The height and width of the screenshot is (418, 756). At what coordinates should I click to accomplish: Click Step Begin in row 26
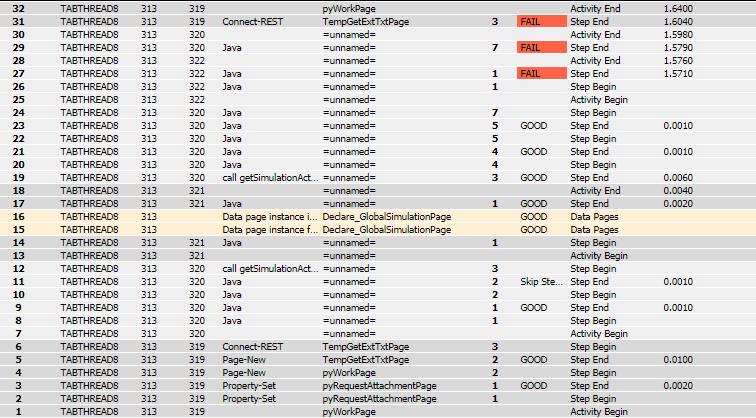coord(593,87)
